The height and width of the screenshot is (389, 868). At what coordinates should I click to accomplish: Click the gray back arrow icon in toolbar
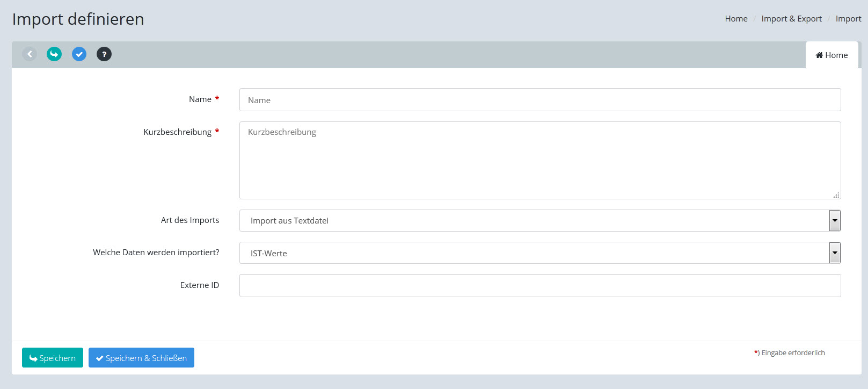(x=30, y=54)
